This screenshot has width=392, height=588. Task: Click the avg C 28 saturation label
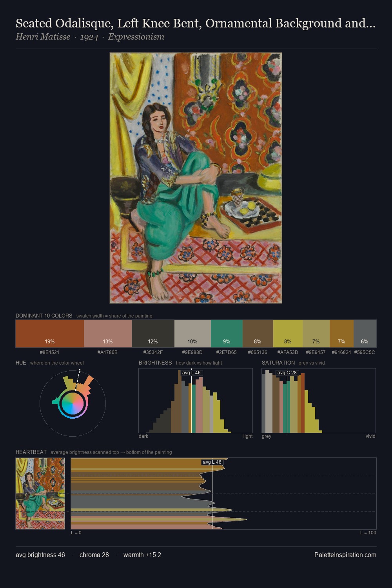pos(287,373)
